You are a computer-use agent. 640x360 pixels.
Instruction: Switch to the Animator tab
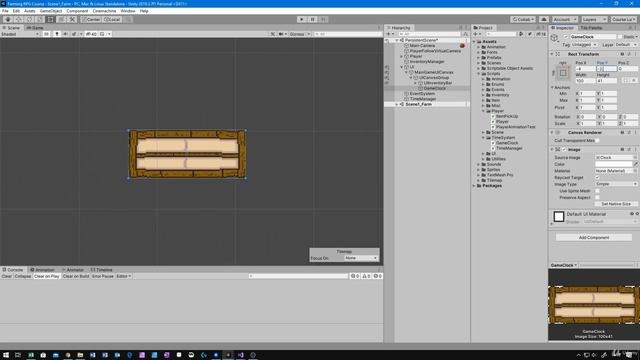pos(73,270)
